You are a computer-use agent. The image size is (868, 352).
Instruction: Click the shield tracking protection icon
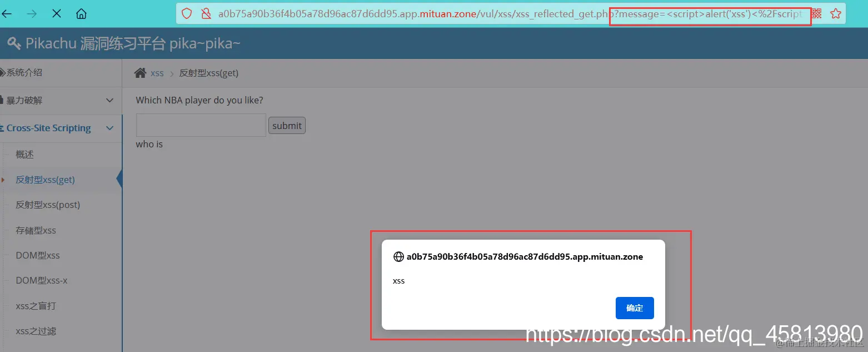point(187,14)
